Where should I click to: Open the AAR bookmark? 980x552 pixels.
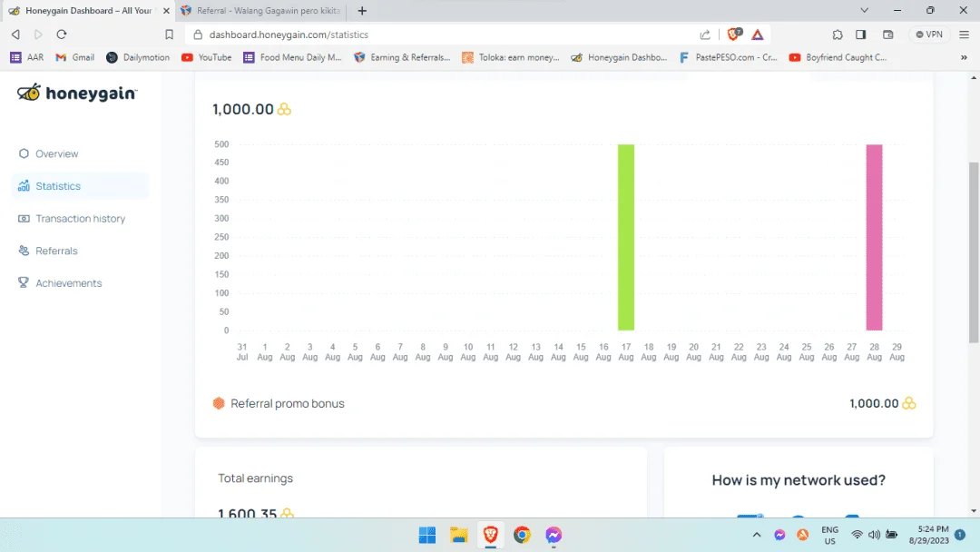[x=27, y=57]
